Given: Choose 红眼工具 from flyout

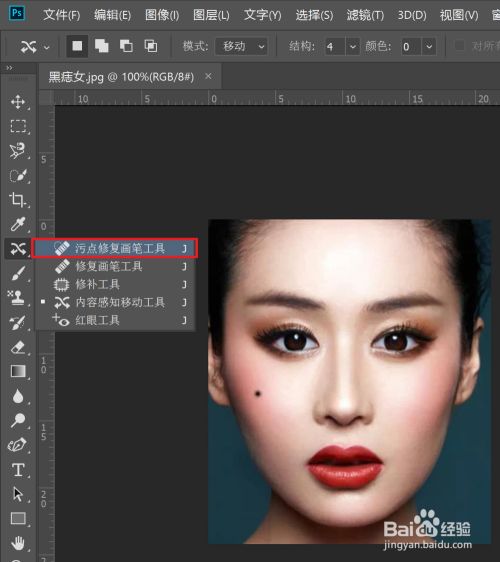Looking at the screenshot, I should pyautogui.click(x=115, y=320).
